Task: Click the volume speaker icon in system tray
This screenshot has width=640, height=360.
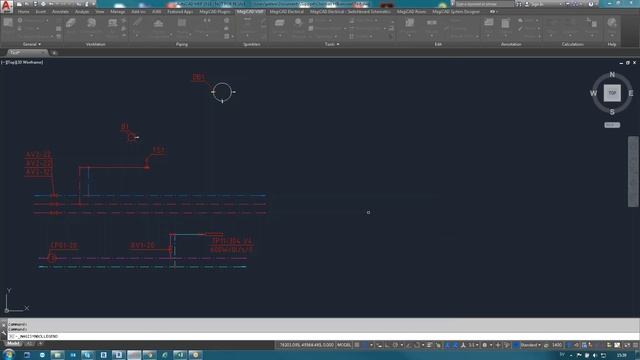Action: click(595, 355)
